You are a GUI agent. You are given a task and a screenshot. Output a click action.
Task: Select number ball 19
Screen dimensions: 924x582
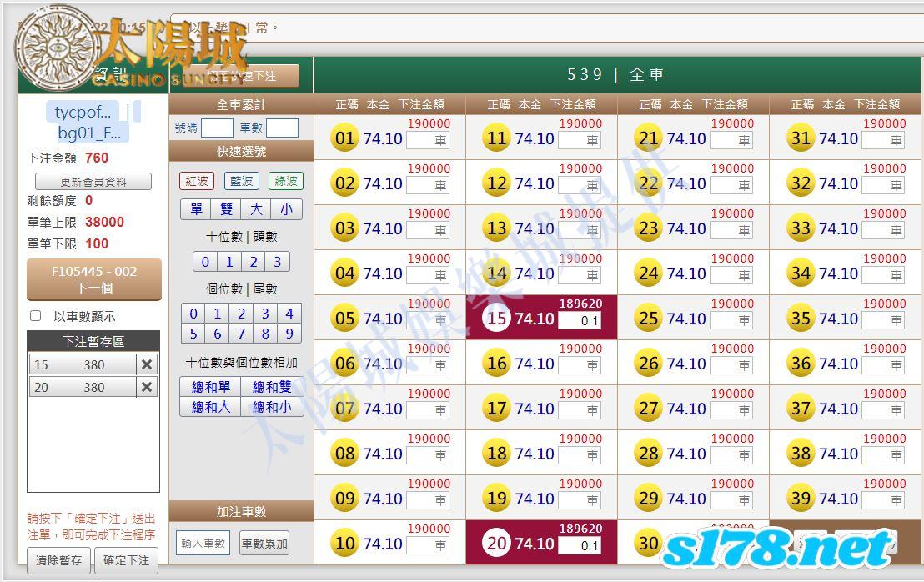[x=497, y=499]
